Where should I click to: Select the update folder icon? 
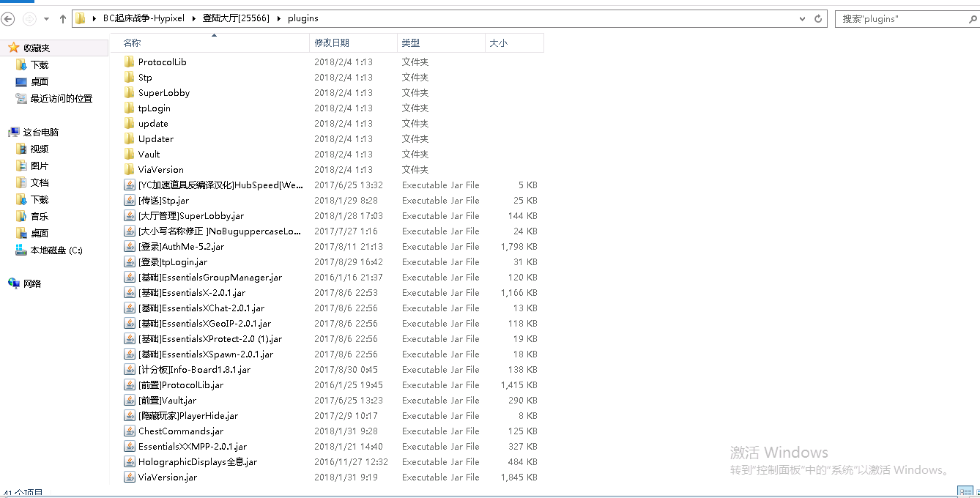point(130,123)
